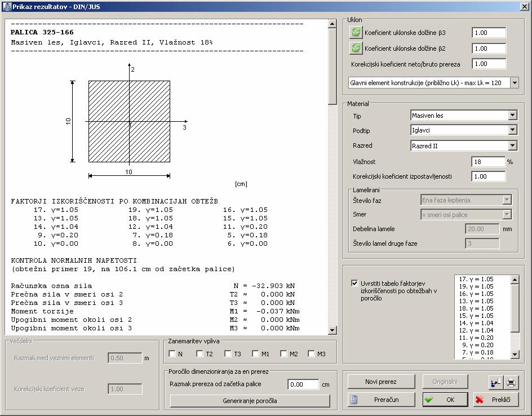This screenshot has width=532, height=416.
Task: Select list entry '13. γ = 1.05'
Action: click(x=476, y=301)
